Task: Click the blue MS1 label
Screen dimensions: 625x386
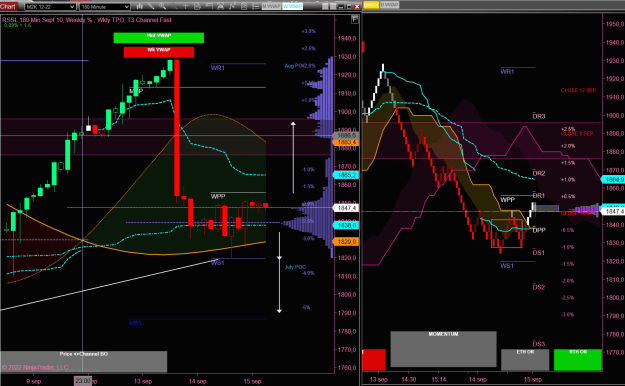Action: tap(136, 323)
